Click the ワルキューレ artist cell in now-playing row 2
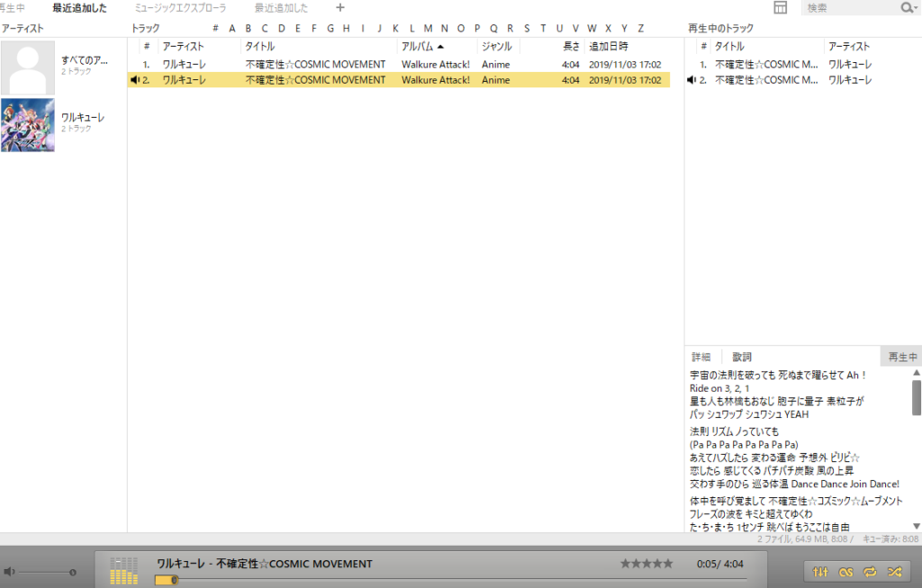 point(850,80)
